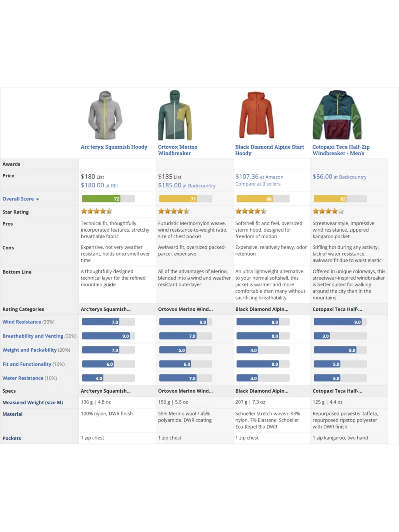Click Cotopaxi Breathability bar 3.0
Image resolution: width=399 pixels, height=532 pixels.
(340, 336)
